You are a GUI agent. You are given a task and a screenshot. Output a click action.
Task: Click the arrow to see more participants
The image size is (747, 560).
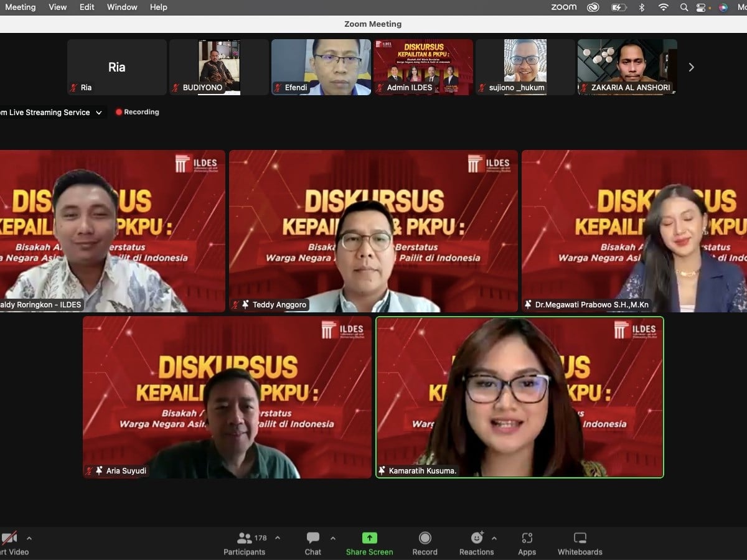[691, 67]
